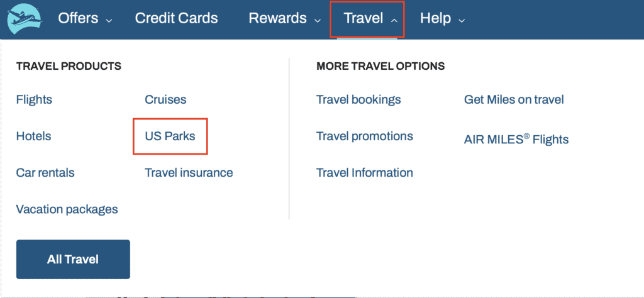The width and height of the screenshot is (644, 298).
Task: Click Get Miles on travel
Action: click(x=514, y=99)
